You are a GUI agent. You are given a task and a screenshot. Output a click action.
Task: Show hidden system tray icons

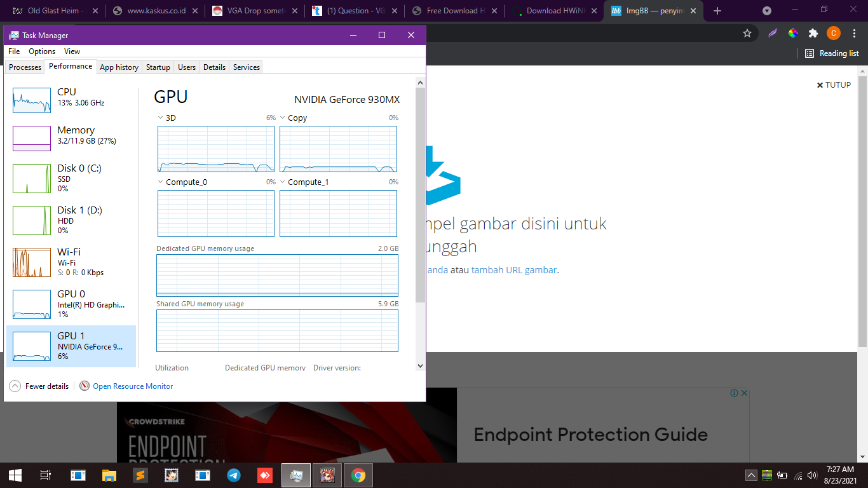751,475
